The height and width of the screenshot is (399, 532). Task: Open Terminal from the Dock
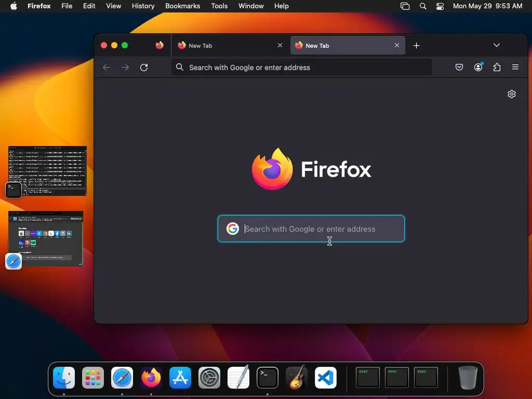[x=268, y=378]
